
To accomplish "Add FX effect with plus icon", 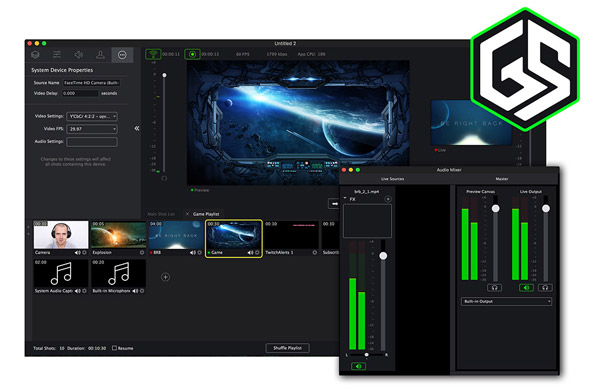I will pos(388,199).
